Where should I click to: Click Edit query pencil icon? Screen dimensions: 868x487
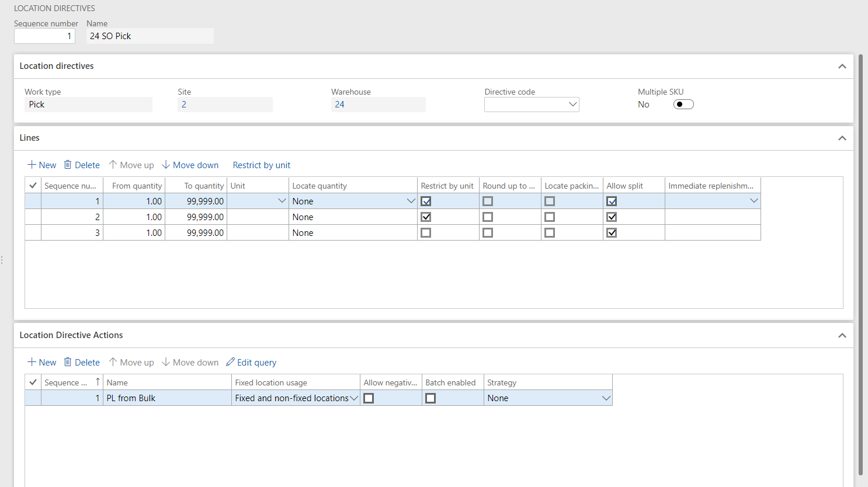231,363
